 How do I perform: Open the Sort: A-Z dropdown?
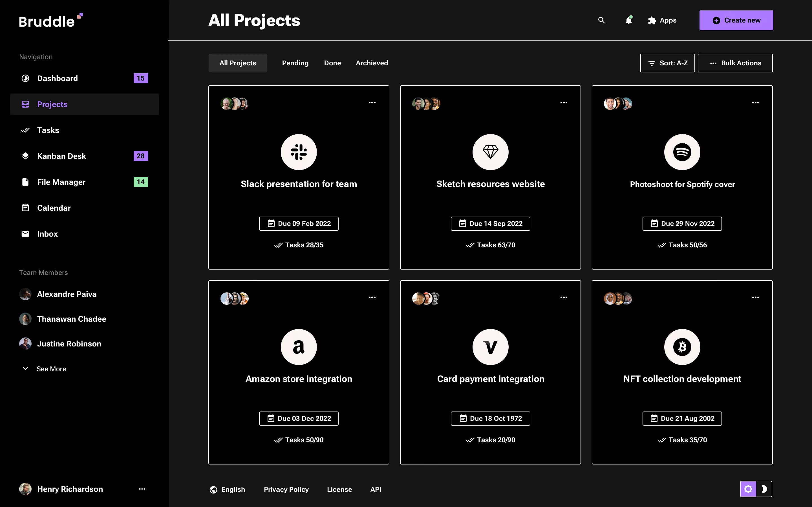667,63
